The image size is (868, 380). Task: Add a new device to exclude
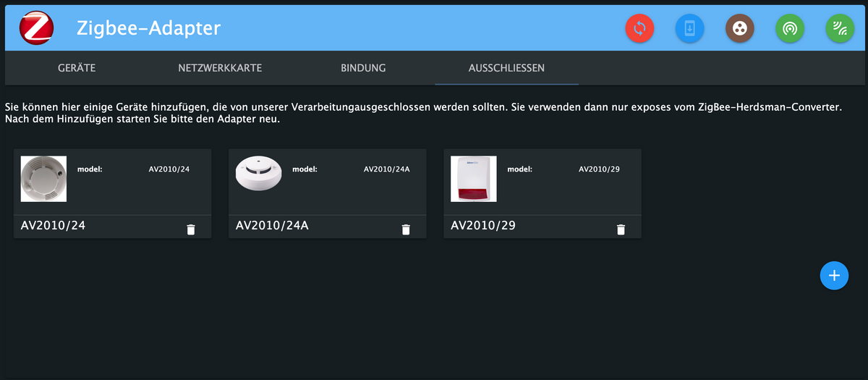[x=834, y=275]
